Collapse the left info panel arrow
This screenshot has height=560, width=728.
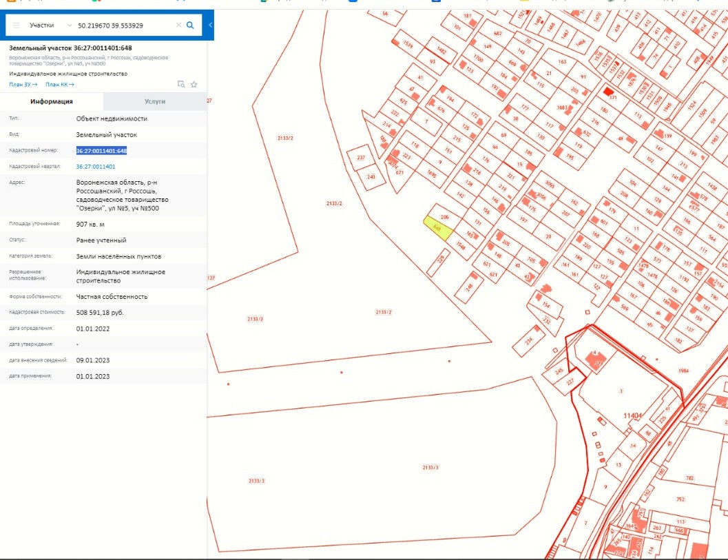click(x=210, y=25)
